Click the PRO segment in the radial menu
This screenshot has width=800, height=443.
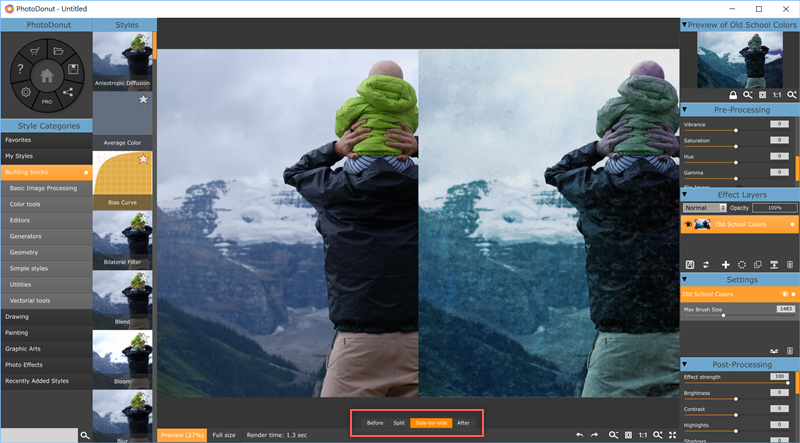pyautogui.click(x=46, y=102)
